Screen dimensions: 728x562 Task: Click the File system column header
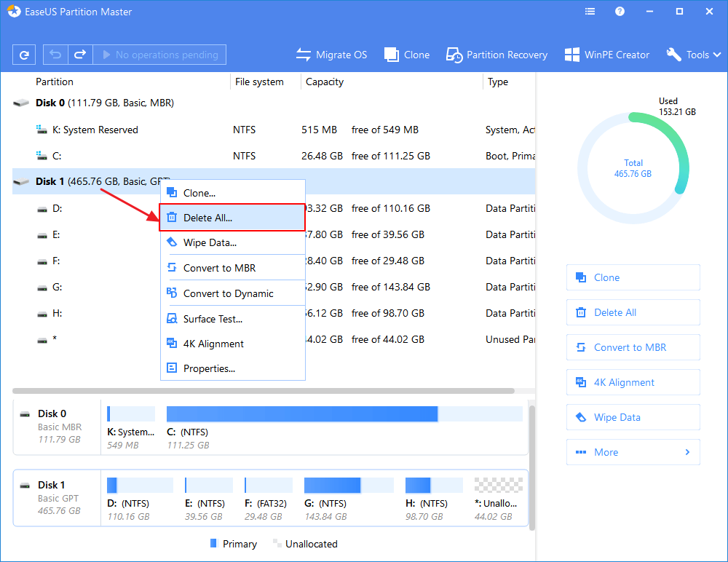point(259,82)
